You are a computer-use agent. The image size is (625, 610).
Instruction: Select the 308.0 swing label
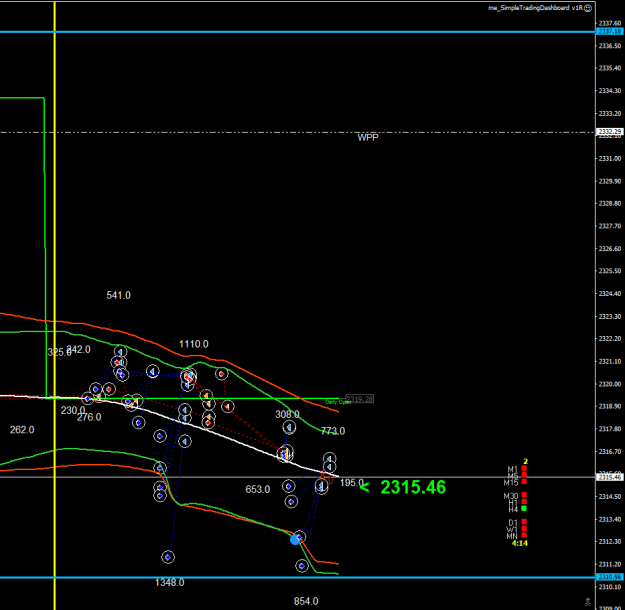pyautogui.click(x=287, y=414)
